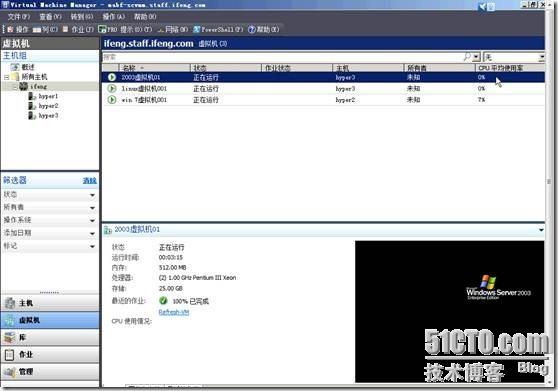Switch to the 虚拟机 navigation view
Screen dimensions: 558x391
click(50, 320)
